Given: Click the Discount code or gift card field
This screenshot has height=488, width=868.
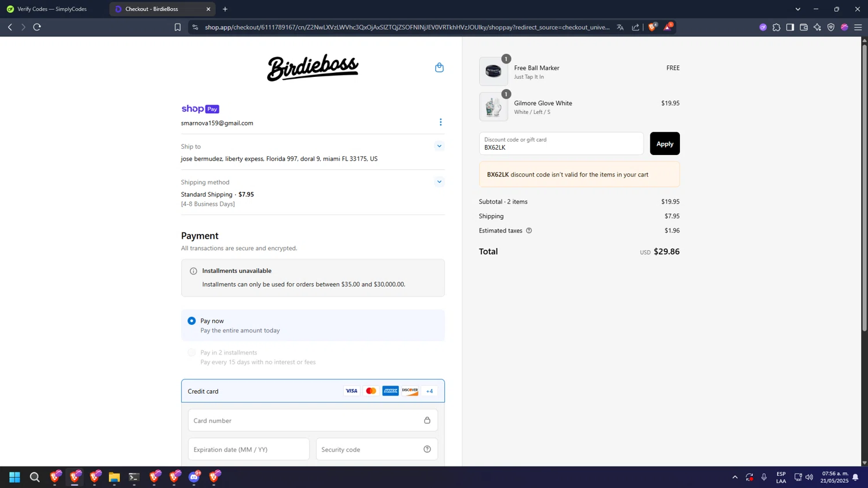Looking at the screenshot, I should [561, 143].
